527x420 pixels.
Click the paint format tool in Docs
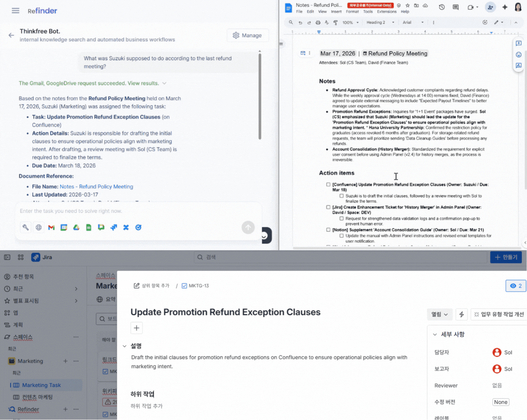click(335, 22)
